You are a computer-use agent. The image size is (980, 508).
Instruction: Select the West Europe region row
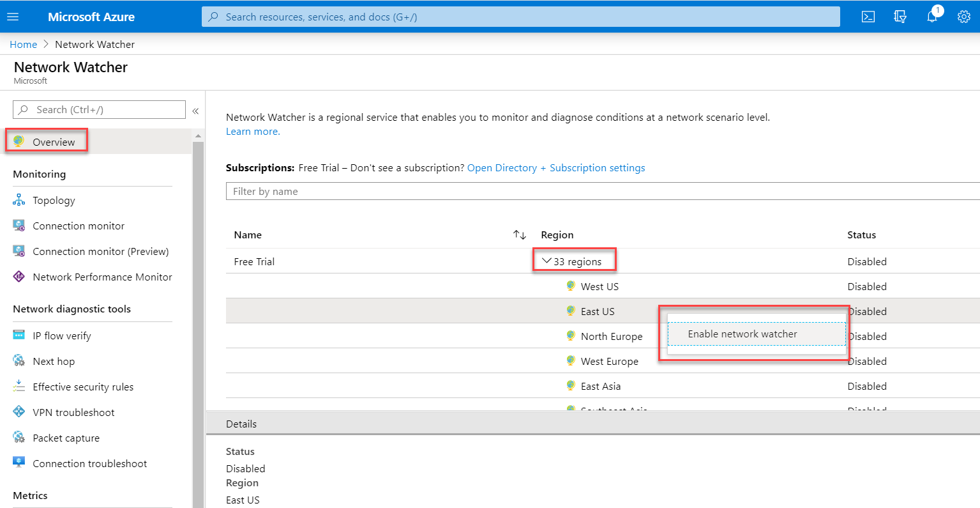(x=603, y=361)
